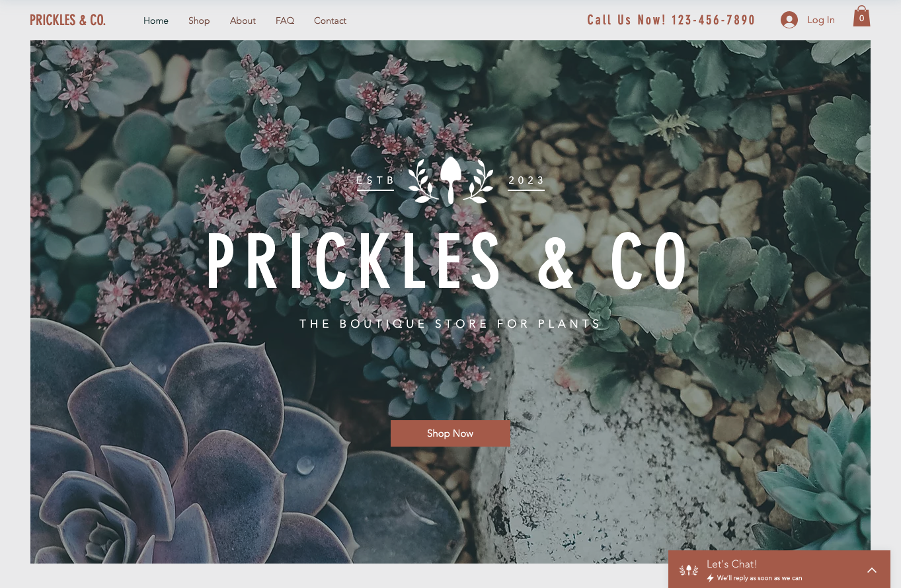Screen dimensions: 901x588
Task: Click the boutique store for plants tagline
Action: coord(450,324)
